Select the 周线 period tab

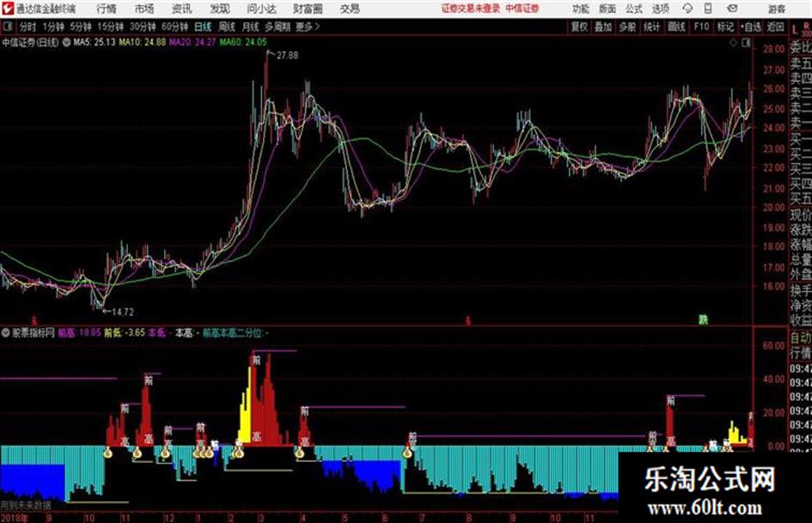(x=227, y=27)
